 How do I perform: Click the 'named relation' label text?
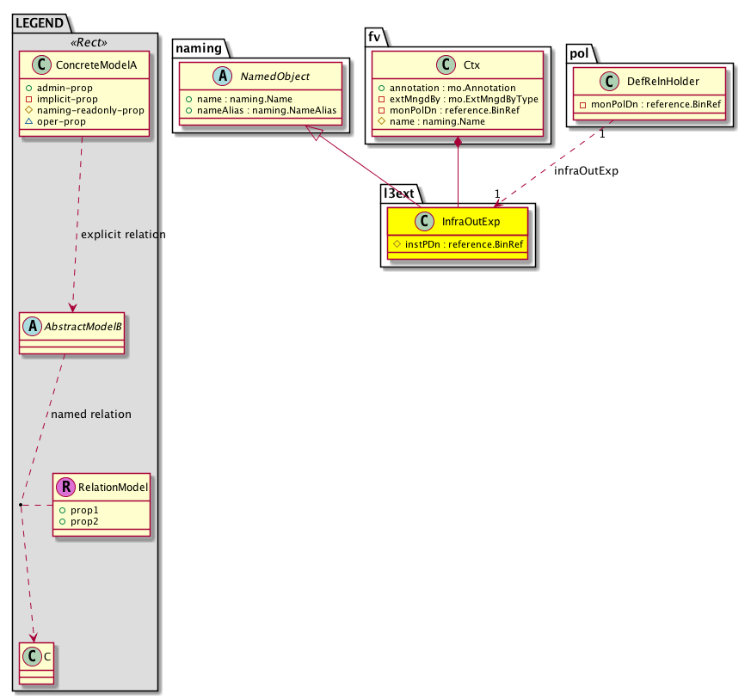90,414
